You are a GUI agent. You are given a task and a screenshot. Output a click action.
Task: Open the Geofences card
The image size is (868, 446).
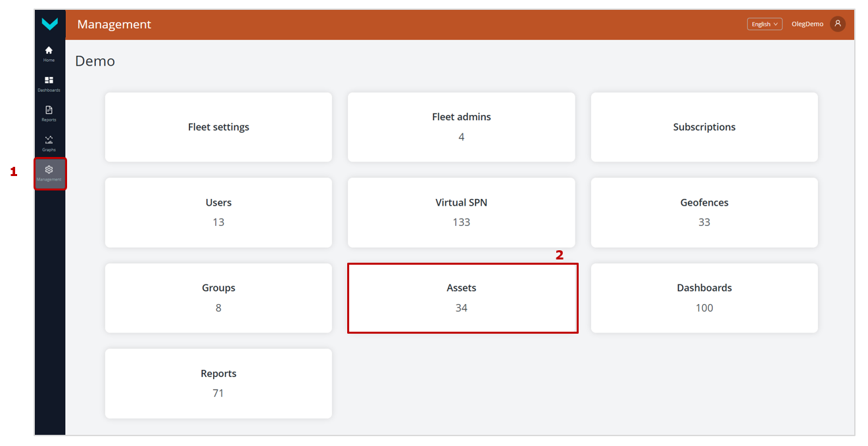click(704, 212)
